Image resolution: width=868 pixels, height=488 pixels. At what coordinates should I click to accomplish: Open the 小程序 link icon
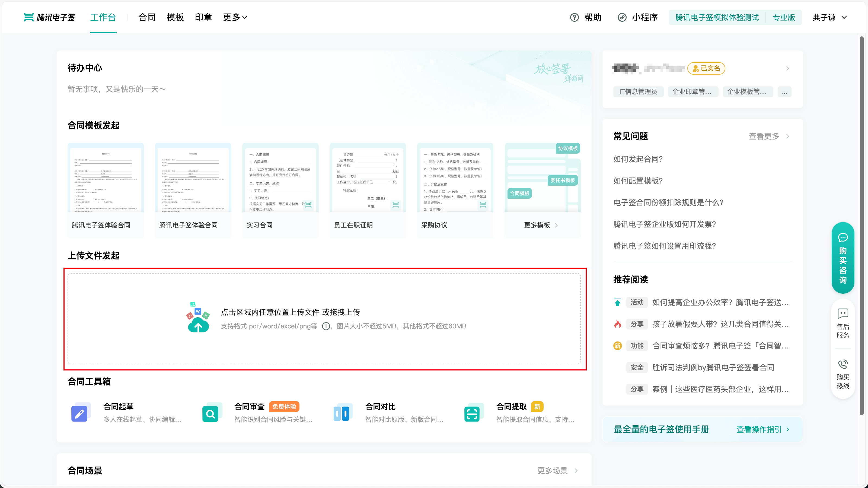click(622, 17)
